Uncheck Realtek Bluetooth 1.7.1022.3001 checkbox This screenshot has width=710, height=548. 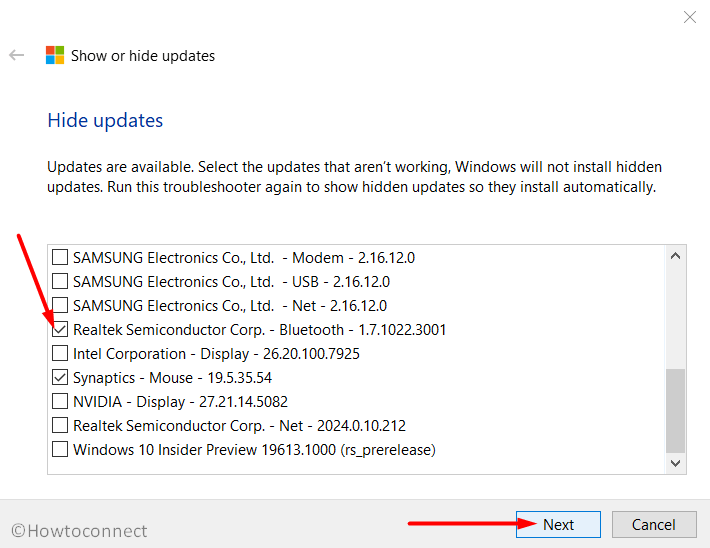(x=60, y=329)
